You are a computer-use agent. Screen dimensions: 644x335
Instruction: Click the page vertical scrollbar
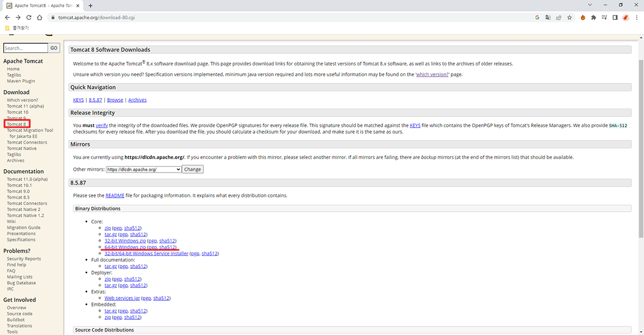click(641, 148)
